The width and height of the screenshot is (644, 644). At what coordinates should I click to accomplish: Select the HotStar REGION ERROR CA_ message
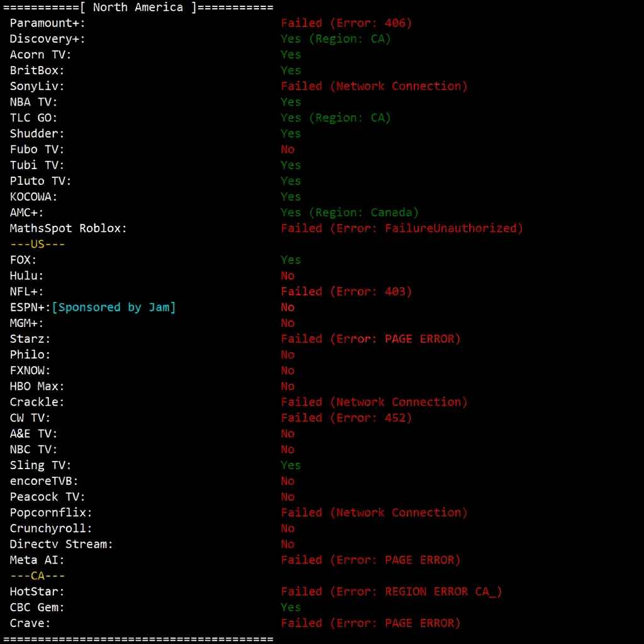pos(391,591)
